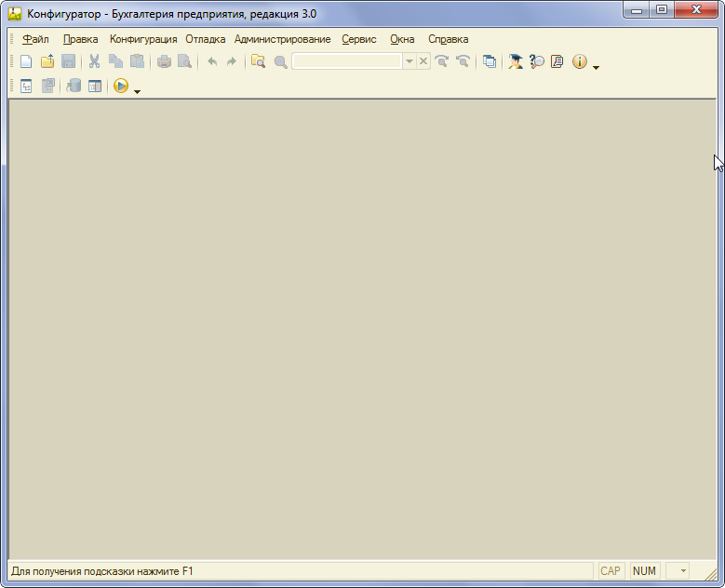Expand the second toolbar options arrow

137,92
